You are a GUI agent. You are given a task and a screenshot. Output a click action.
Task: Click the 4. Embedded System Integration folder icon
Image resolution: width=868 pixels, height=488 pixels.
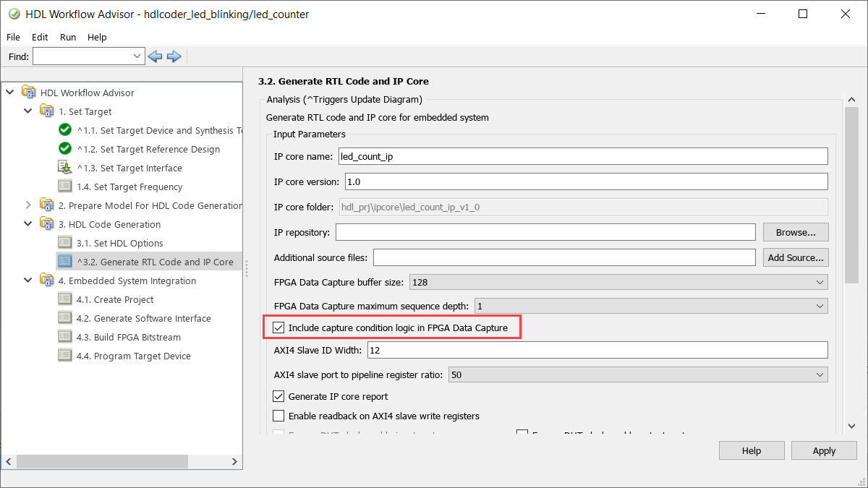pos(46,281)
